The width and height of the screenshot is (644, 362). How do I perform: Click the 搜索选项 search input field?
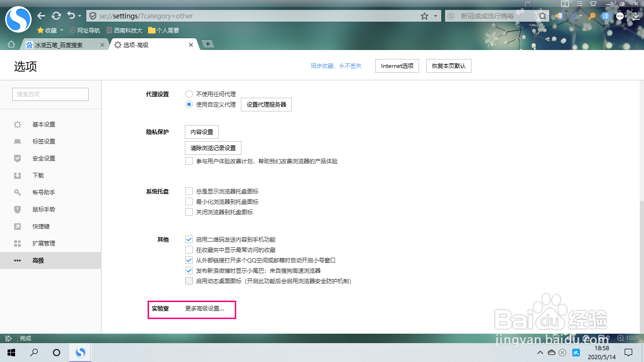[50, 94]
